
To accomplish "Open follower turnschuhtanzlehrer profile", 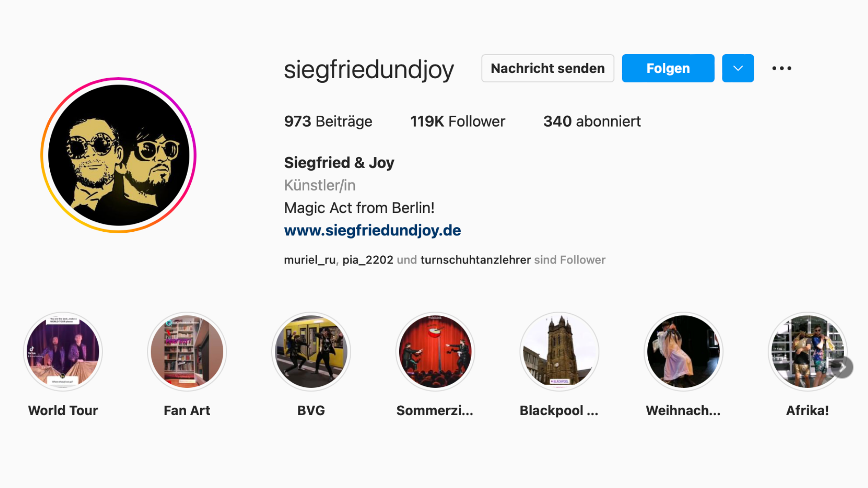I will tap(476, 260).
